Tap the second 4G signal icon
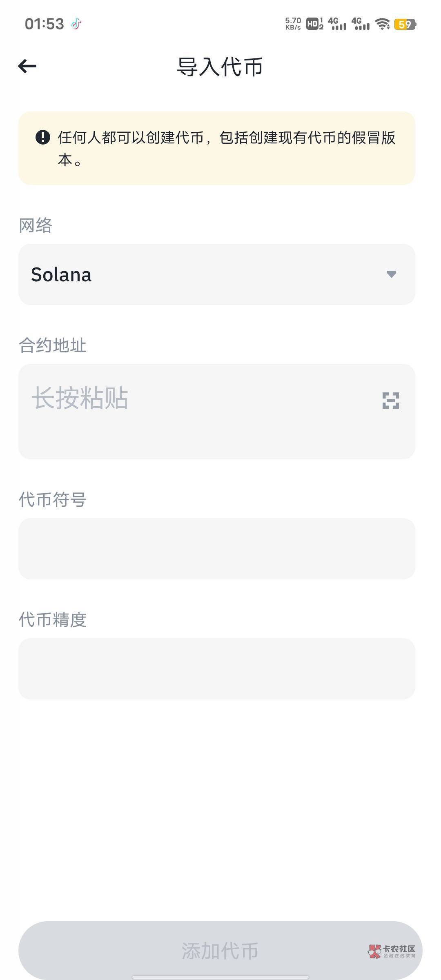The width and height of the screenshot is (441, 980). coord(360,24)
